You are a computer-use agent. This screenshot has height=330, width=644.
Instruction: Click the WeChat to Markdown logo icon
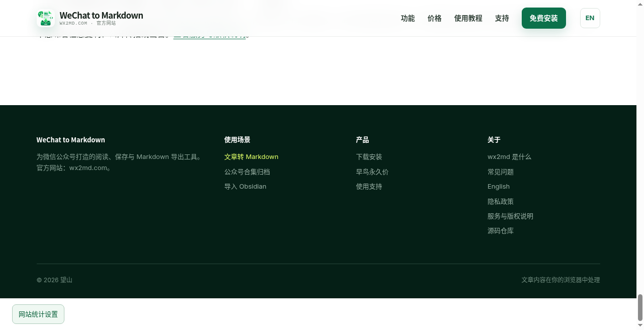point(46,18)
